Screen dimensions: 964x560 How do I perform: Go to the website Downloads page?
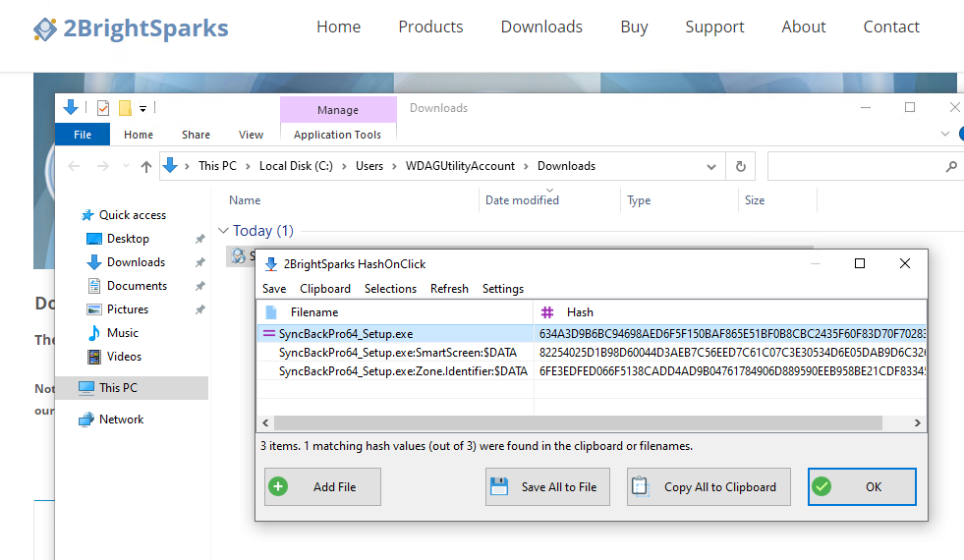tap(541, 28)
